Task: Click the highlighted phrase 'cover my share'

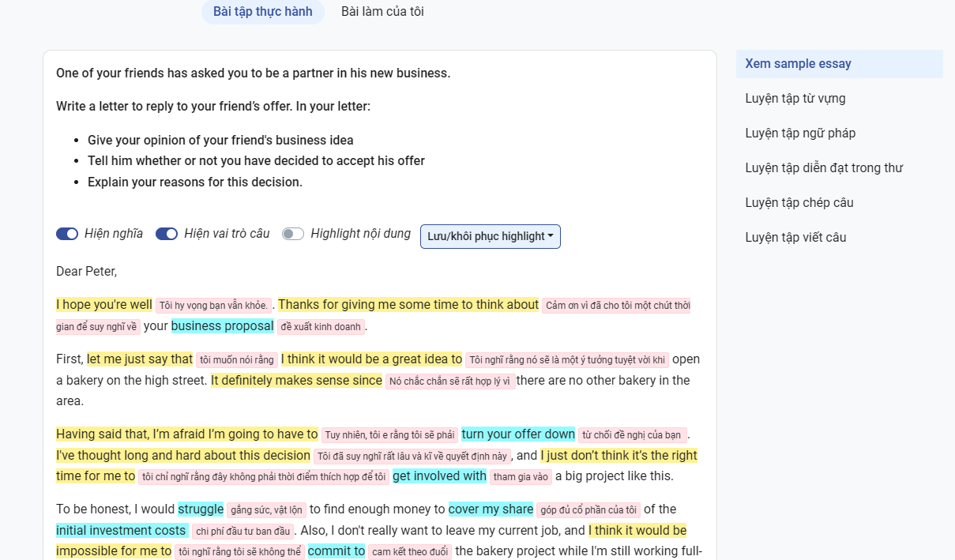Action: [x=491, y=509]
